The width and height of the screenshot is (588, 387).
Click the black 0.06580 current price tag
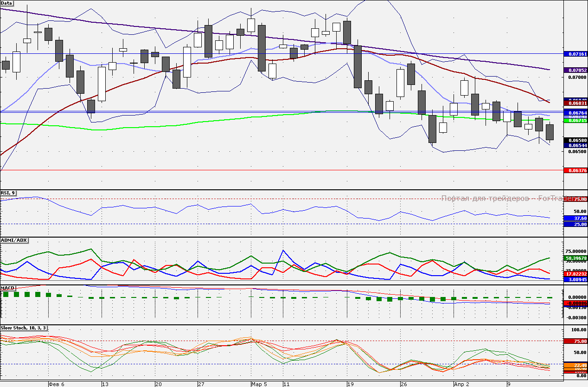575,140
